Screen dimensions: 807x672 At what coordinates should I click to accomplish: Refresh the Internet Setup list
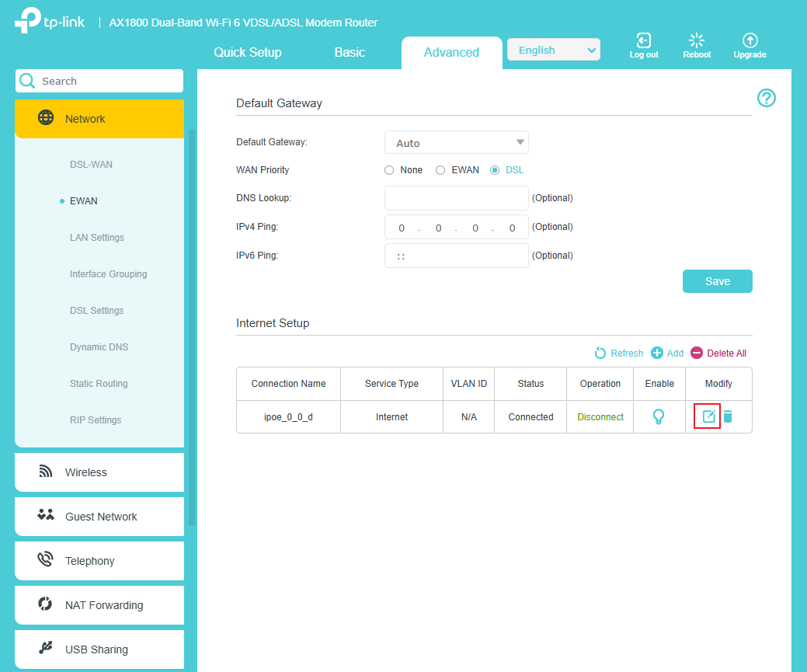[618, 353]
